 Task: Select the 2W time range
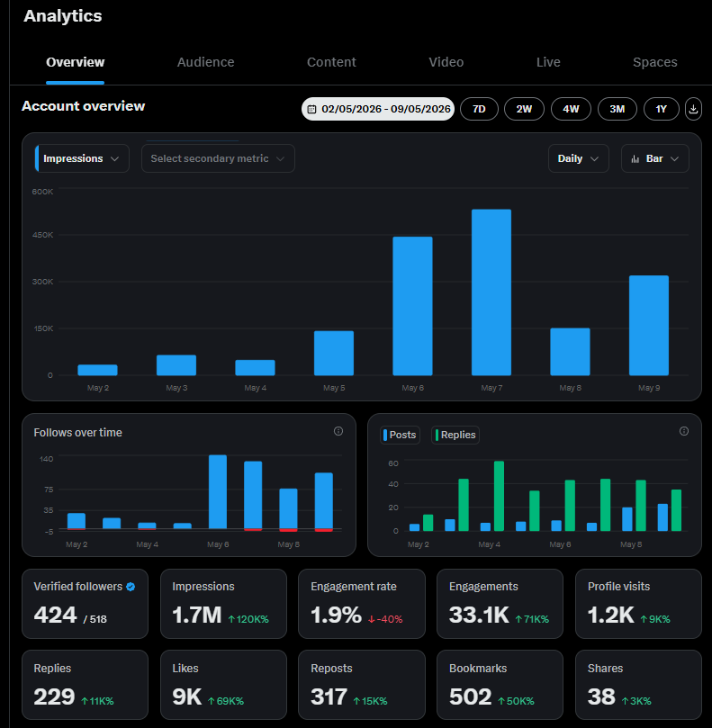(524, 109)
